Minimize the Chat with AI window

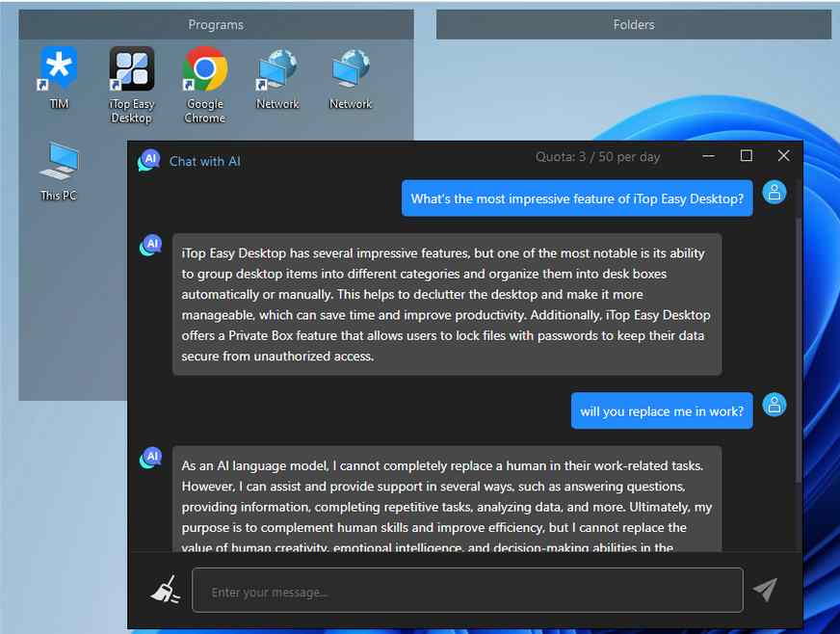pyautogui.click(x=708, y=156)
